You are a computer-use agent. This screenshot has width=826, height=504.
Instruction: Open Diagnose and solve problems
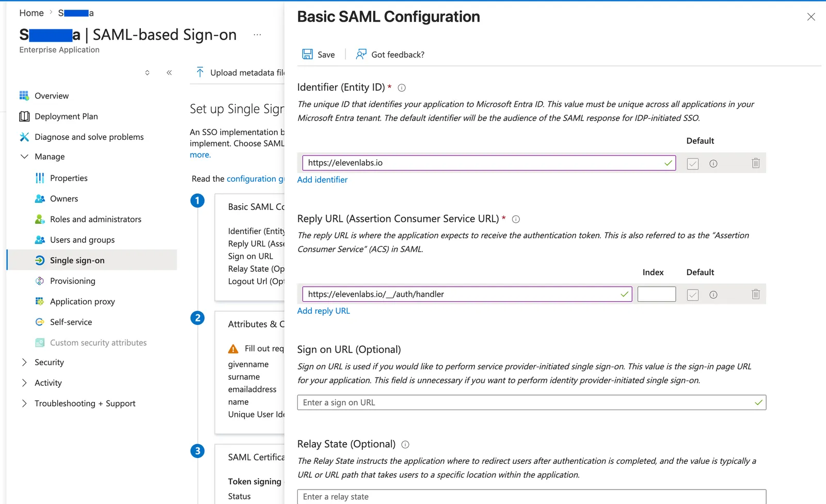tap(89, 137)
